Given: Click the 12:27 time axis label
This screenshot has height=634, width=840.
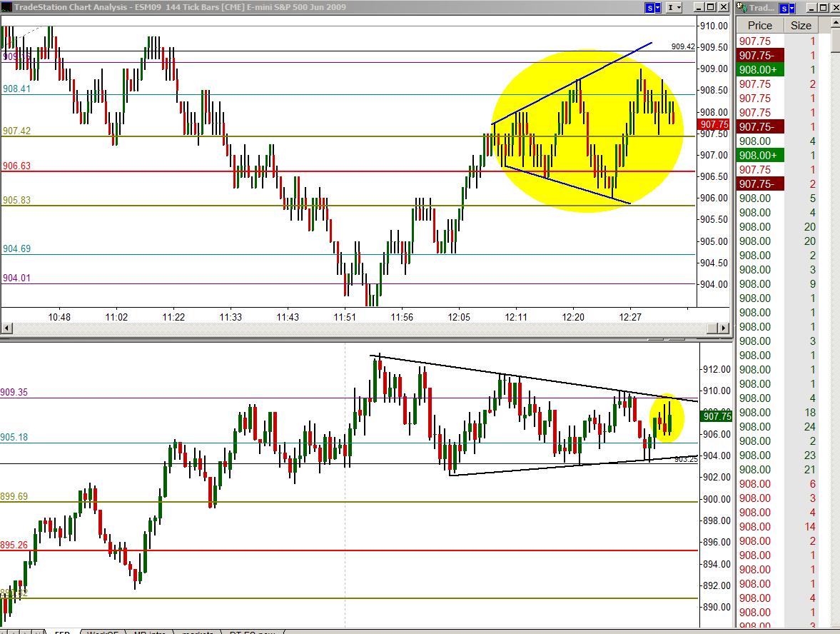Looking at the screenshot, I should [x=630, y=317].
